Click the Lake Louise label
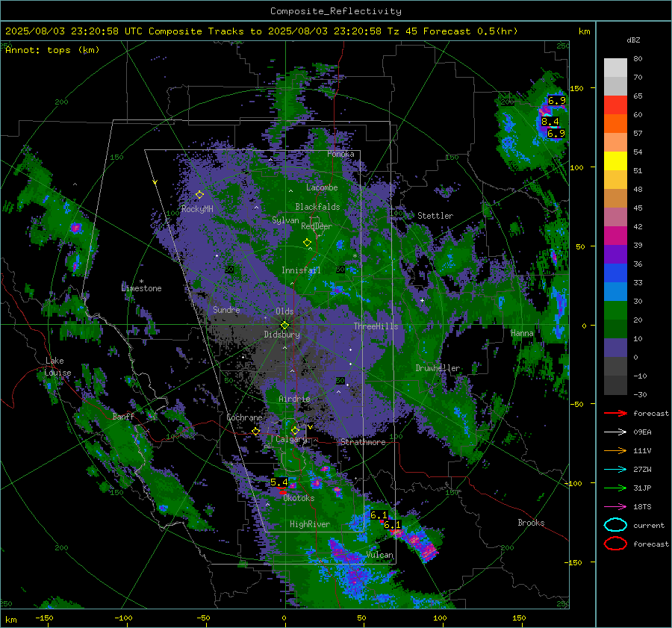Viewport: 672px width, 628px height. (x=57, y=367)
